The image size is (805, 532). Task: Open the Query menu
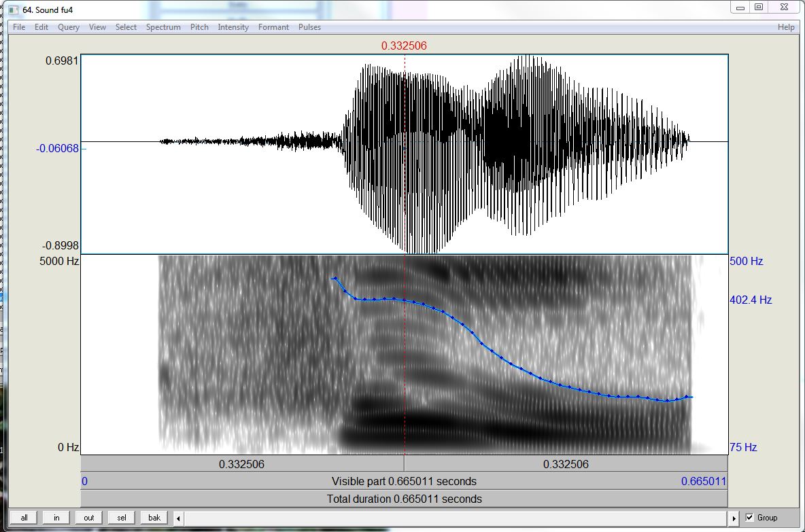tap(68, 27)
